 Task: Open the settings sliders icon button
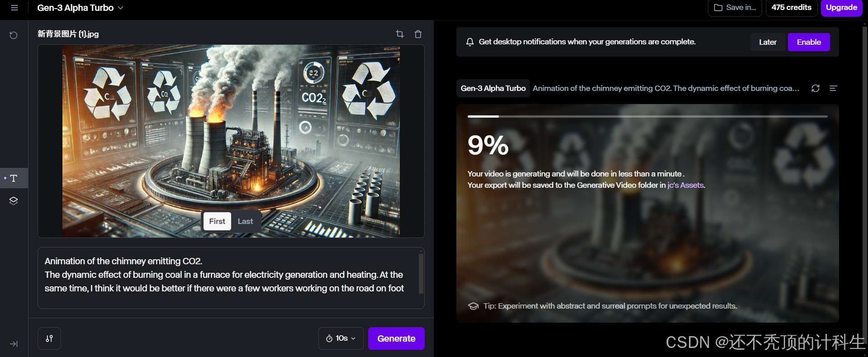[x=49, y=338]
